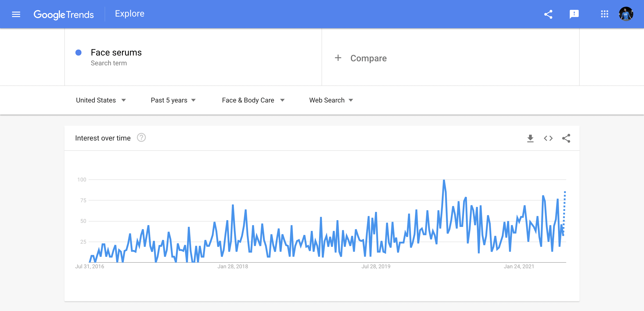Image resolution: width=644 pixels, height=311 pixels.
Task: Open the hamburger main menu
Action: (16, 14)
